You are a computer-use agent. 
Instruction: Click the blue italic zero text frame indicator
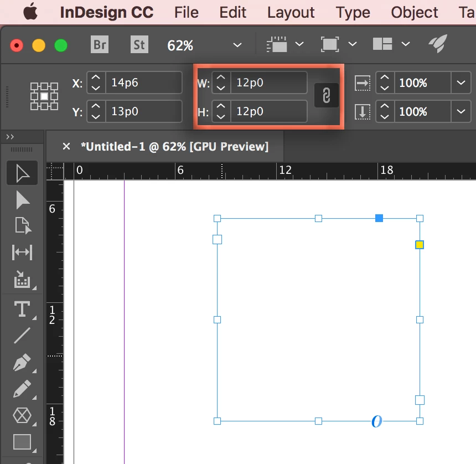377,421
